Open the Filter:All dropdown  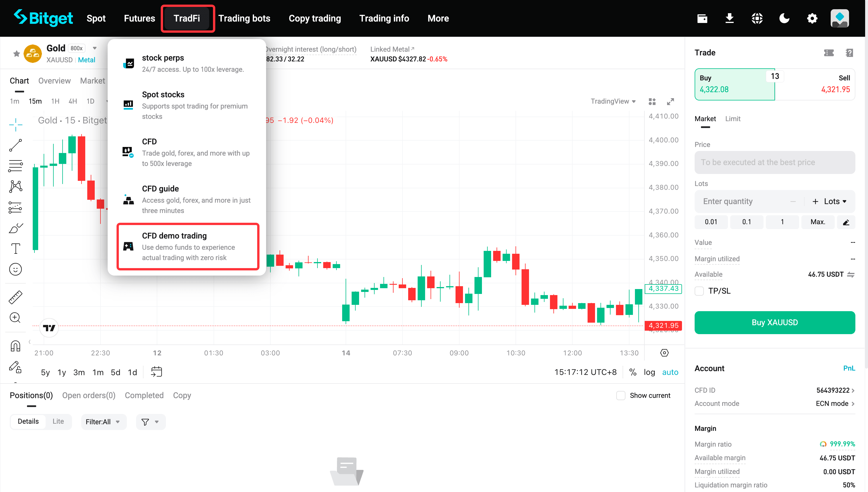(x=103, y=422)
